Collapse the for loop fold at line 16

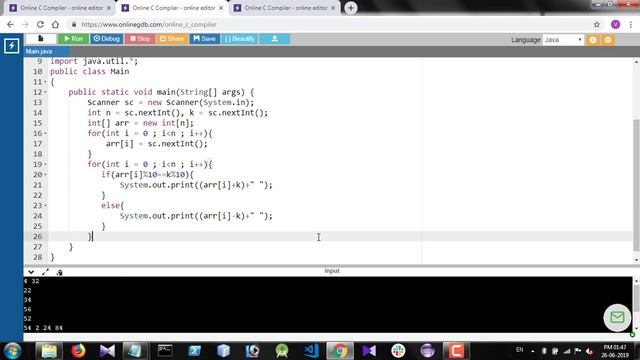tap(45, 133)
